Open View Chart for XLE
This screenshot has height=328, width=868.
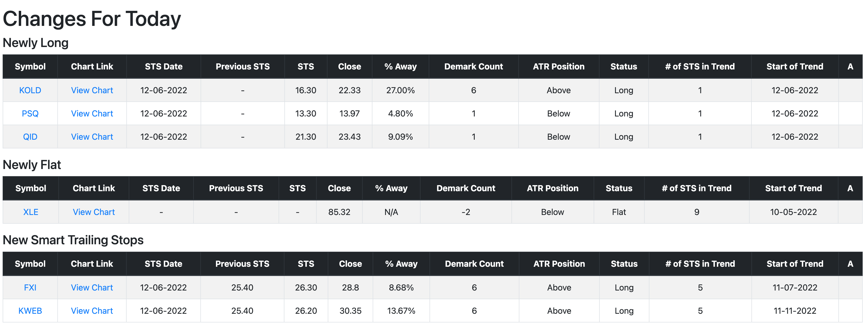click(94, 212)
